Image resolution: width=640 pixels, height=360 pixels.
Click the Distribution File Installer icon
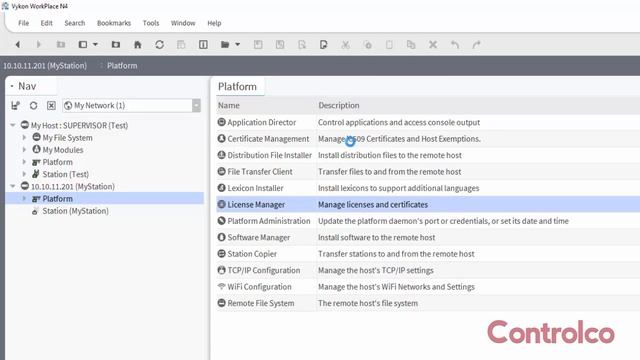tap(222, 155)
